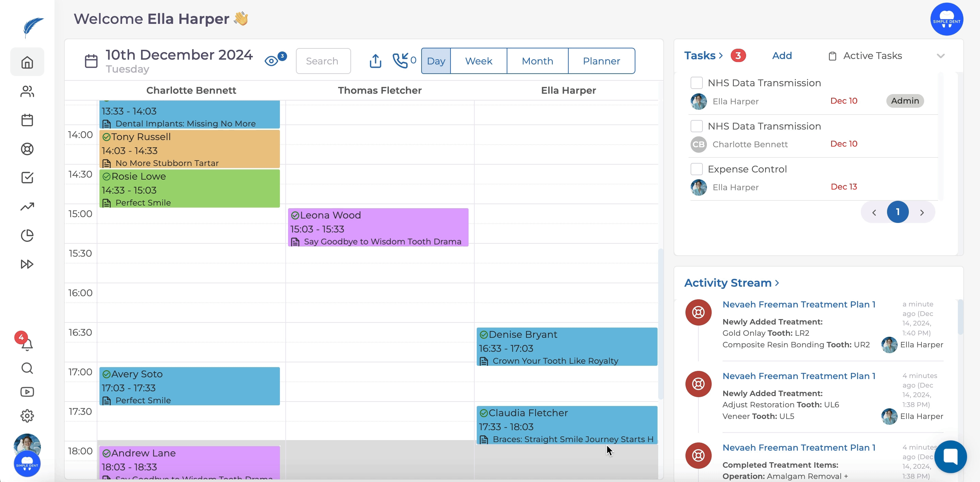Open the trend analytics sidebar icon
Viewport: 980px width, 482px height.
click(27, 206)
